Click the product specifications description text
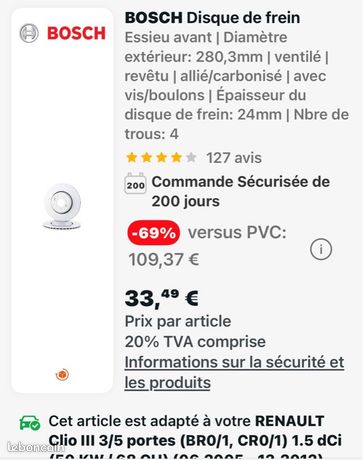The height and width of the screenshot is (460, 363). point(237,86)
